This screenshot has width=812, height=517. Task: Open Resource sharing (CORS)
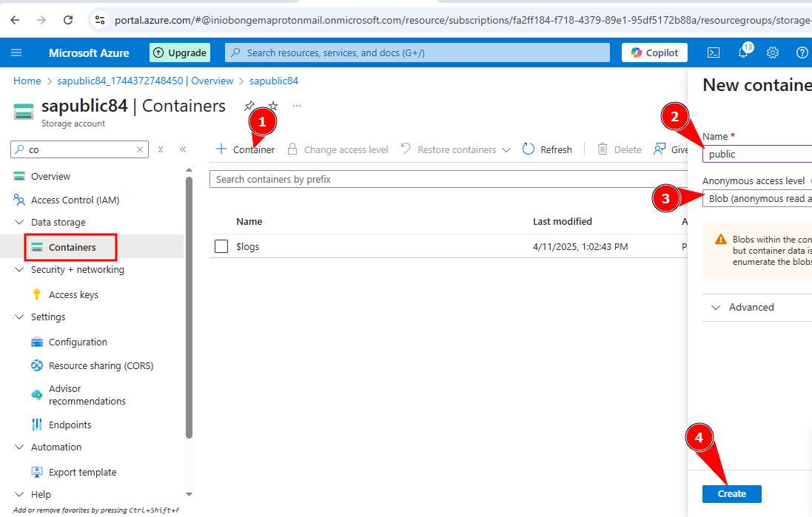101,366
